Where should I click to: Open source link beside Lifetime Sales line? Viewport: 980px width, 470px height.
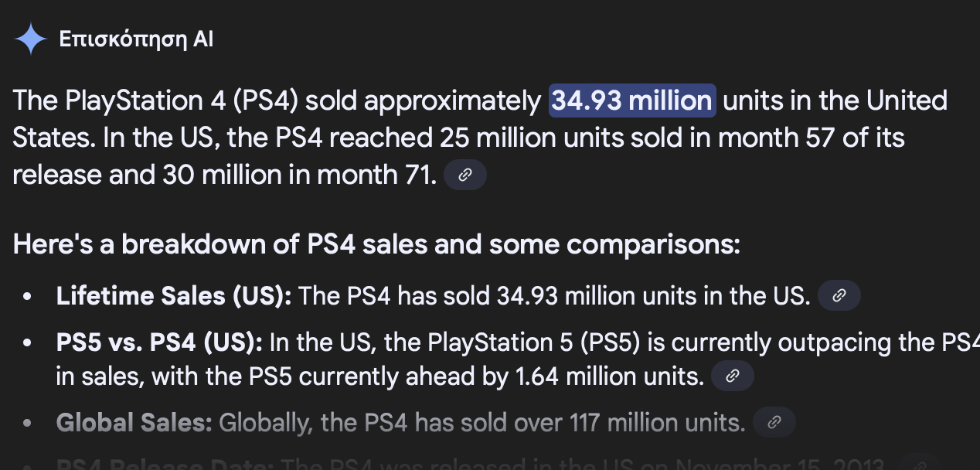click(839, 295)
